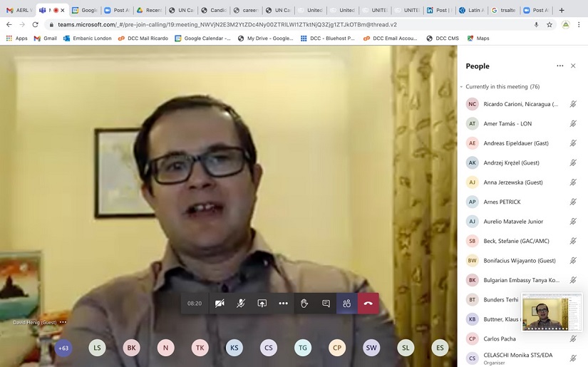Show meeting conversation chat
This screenshot has width=588, height=367.
[326, 304]
